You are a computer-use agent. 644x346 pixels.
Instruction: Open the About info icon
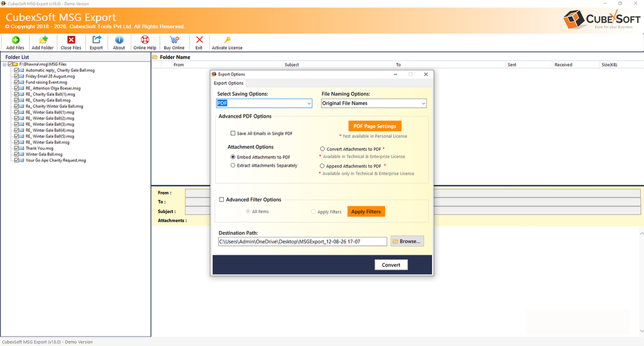(119, 40)
